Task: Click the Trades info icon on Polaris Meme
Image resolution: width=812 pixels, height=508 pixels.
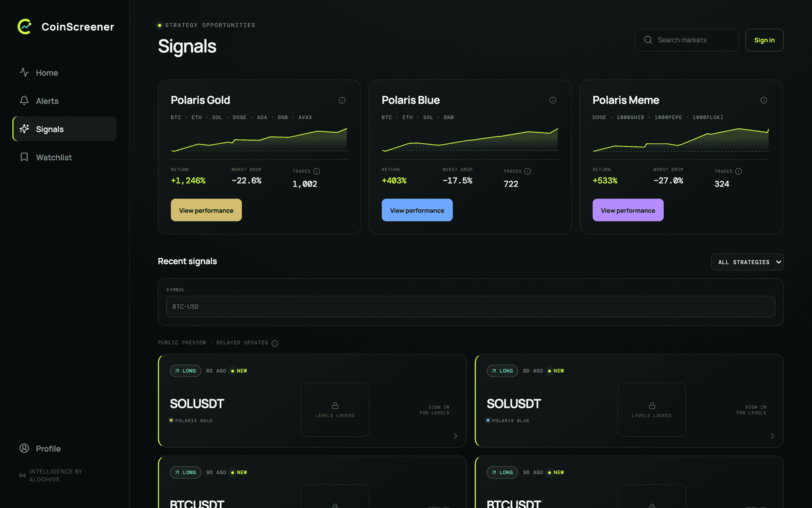Action: (x=738, y=171)
